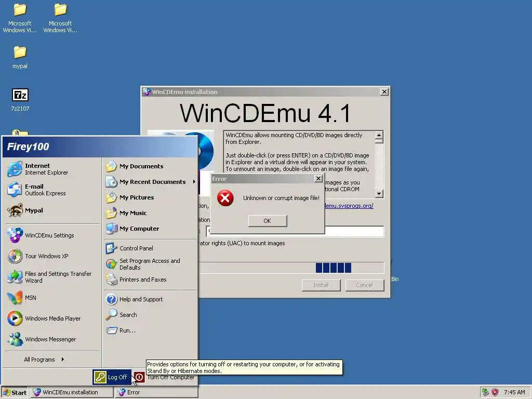Open My Computer icon
Screen dimensions: 532x399
[111, 229]
